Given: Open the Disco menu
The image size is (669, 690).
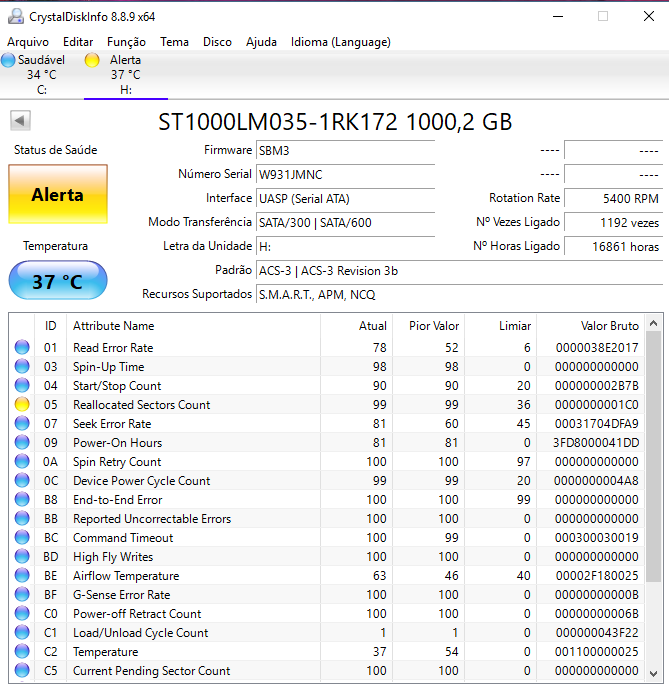Looking at the screenshot, I should tap(217, 42).
